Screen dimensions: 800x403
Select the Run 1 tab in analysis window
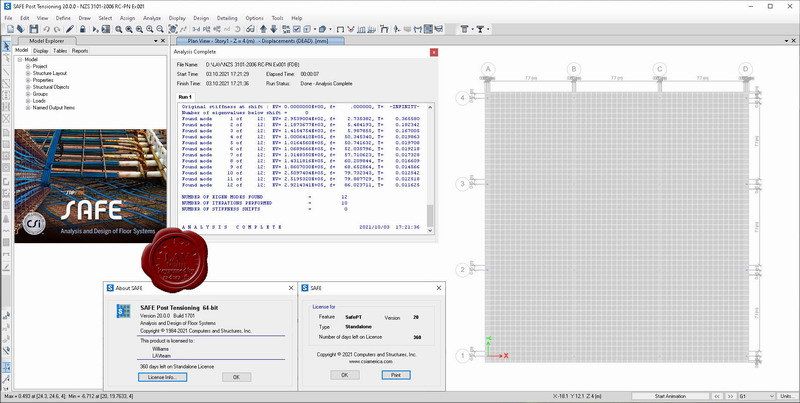pos(185,97)
